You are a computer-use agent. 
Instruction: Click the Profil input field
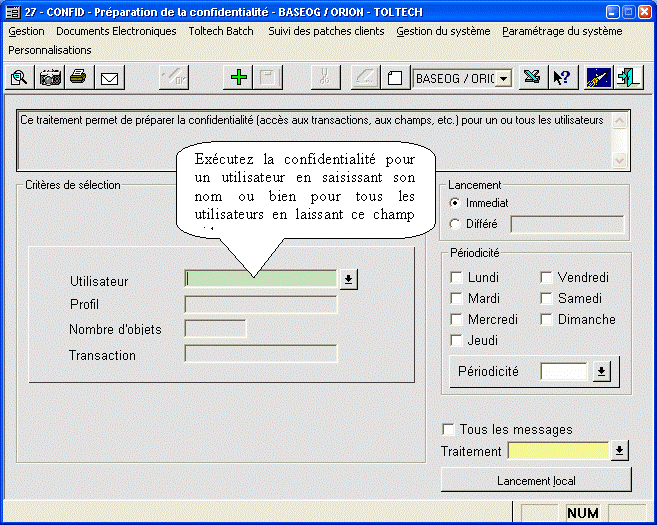pos(261,305)
